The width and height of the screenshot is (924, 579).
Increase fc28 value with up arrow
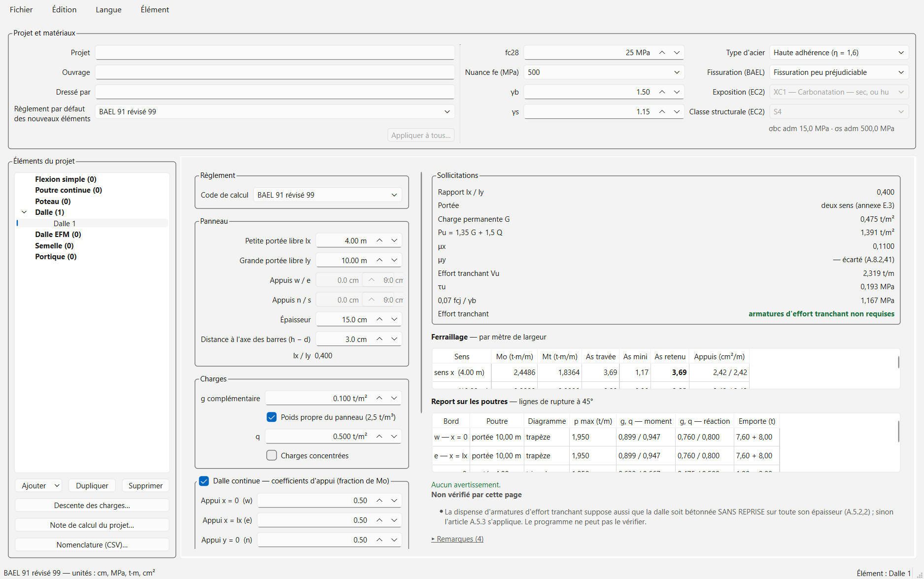(662, 53)
